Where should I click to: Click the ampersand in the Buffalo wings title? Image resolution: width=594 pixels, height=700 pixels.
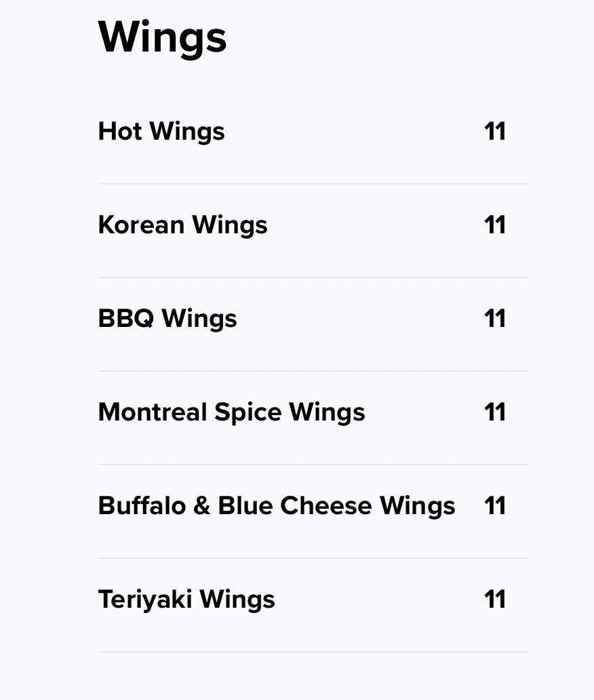tap(201, 506)
